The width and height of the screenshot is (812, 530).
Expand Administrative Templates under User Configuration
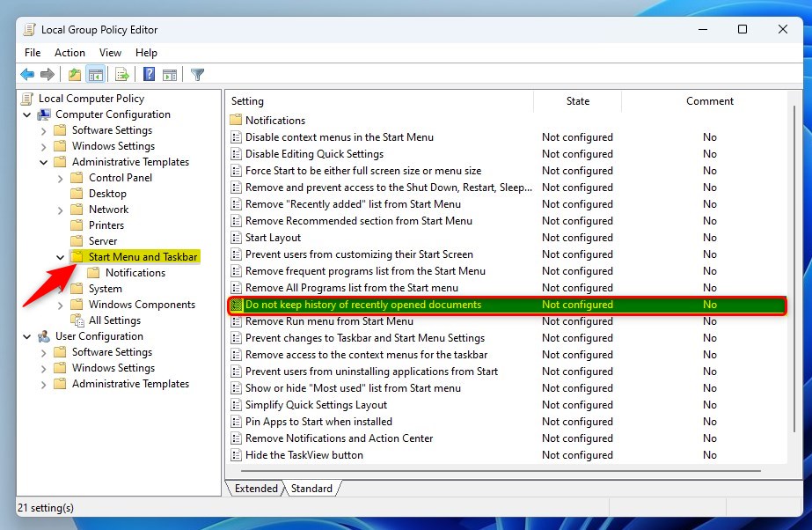[43, 385]
